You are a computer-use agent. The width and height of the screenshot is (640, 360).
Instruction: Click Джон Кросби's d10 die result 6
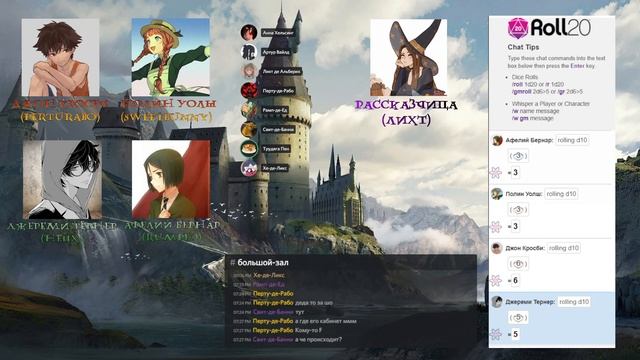[518, 264]
